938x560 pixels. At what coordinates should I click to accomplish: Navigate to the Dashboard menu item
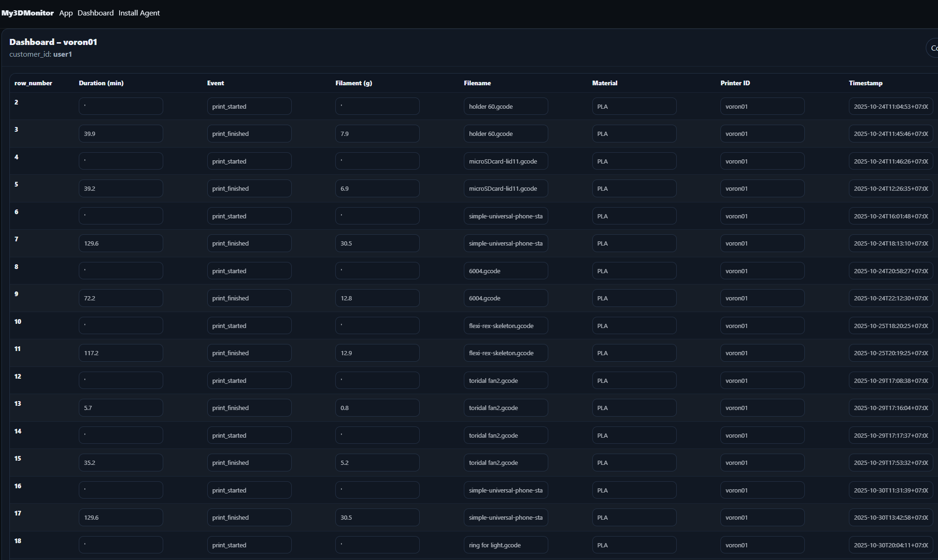tap(95, 13)
